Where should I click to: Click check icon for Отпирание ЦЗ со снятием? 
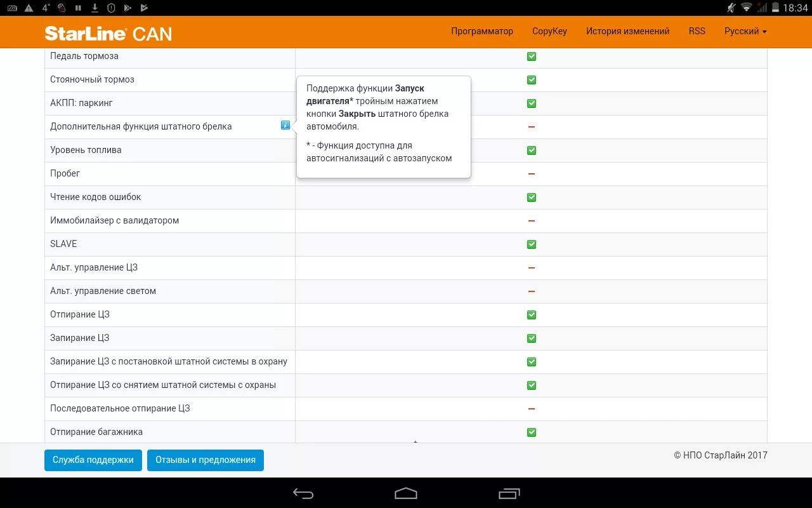point(532,385)
